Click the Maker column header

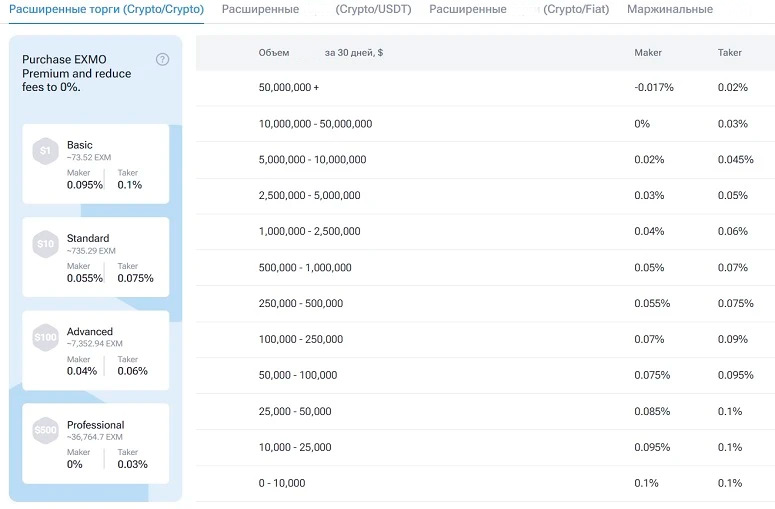pos(648,53)
